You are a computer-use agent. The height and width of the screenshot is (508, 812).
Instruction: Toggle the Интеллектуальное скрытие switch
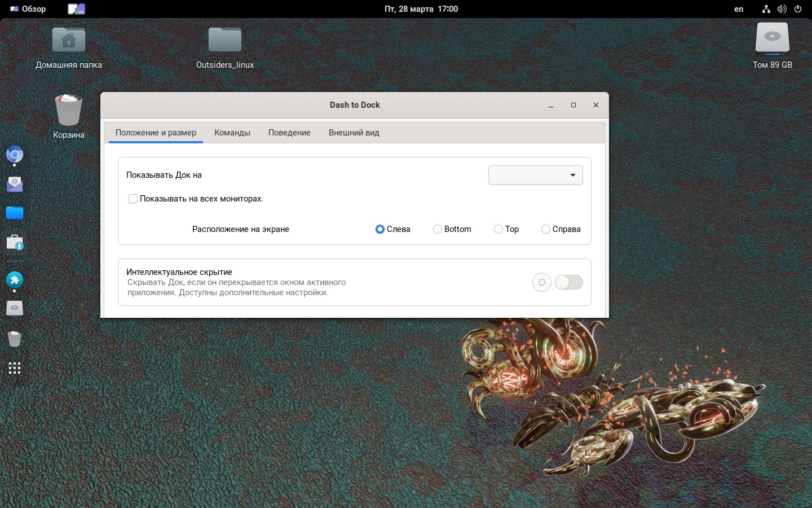[x=569, y=282]
